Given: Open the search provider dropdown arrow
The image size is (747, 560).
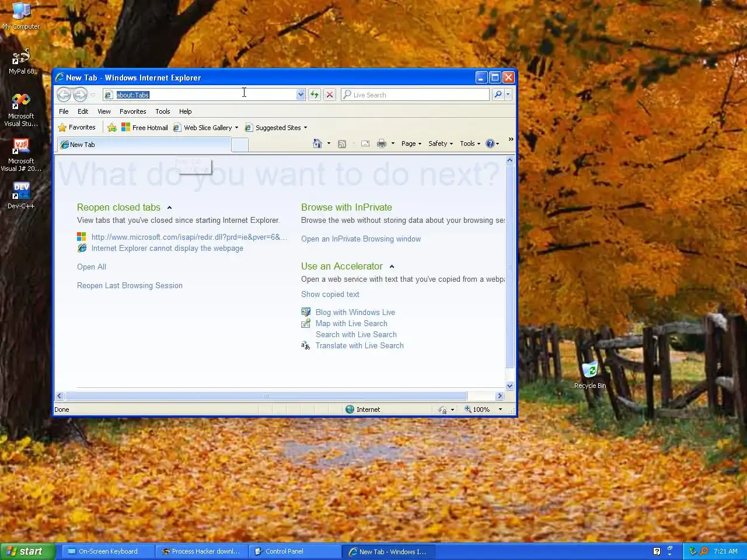Looking at the screenshot, I should click(508, 94).
